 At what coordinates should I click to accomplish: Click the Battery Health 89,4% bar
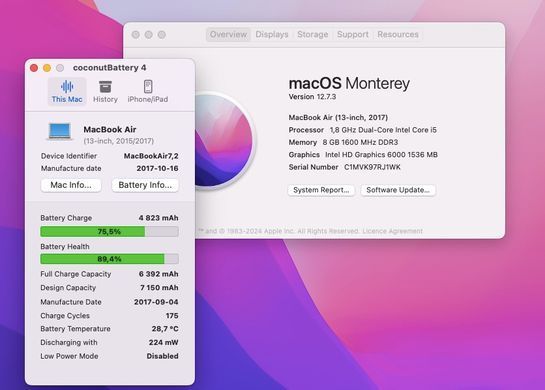(x=109, y=259)
